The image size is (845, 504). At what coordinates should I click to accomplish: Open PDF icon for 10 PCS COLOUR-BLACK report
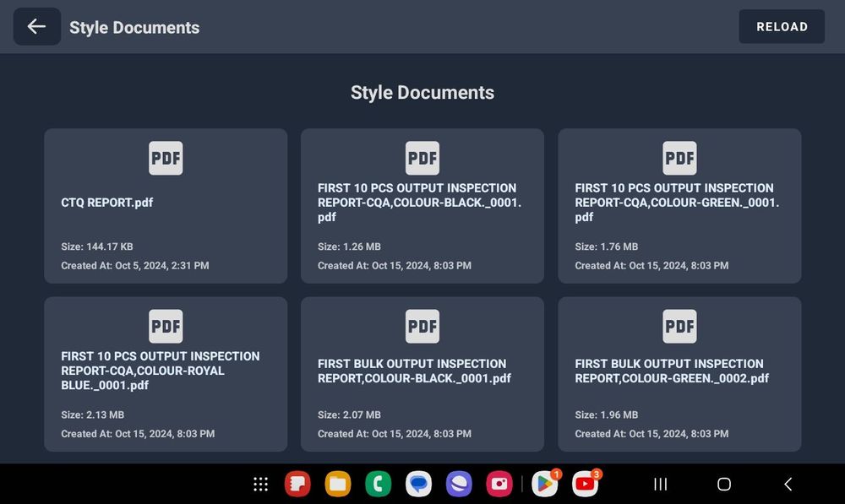coord(422,159)
